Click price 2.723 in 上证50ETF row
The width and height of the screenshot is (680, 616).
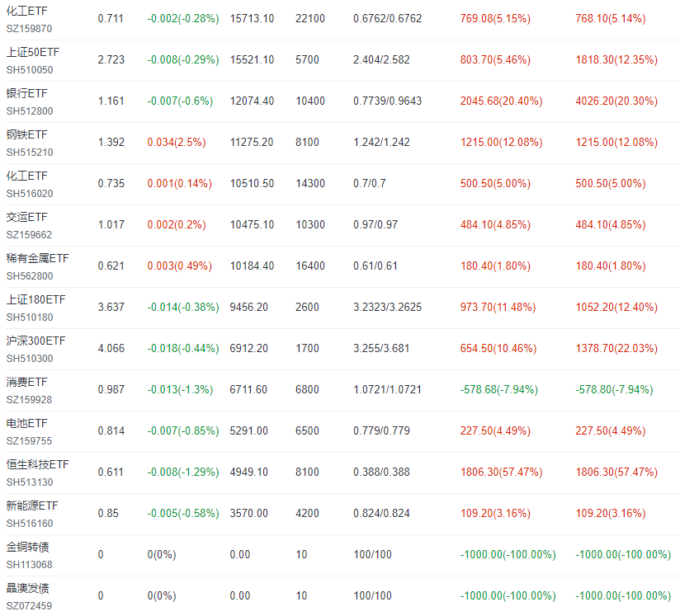[111, 59]
